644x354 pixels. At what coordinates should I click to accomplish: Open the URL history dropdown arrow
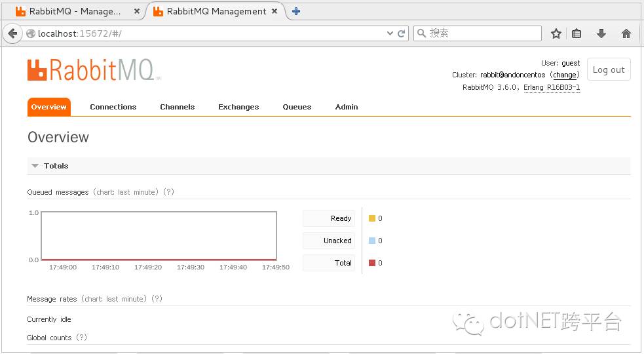[x=390, y=33]
